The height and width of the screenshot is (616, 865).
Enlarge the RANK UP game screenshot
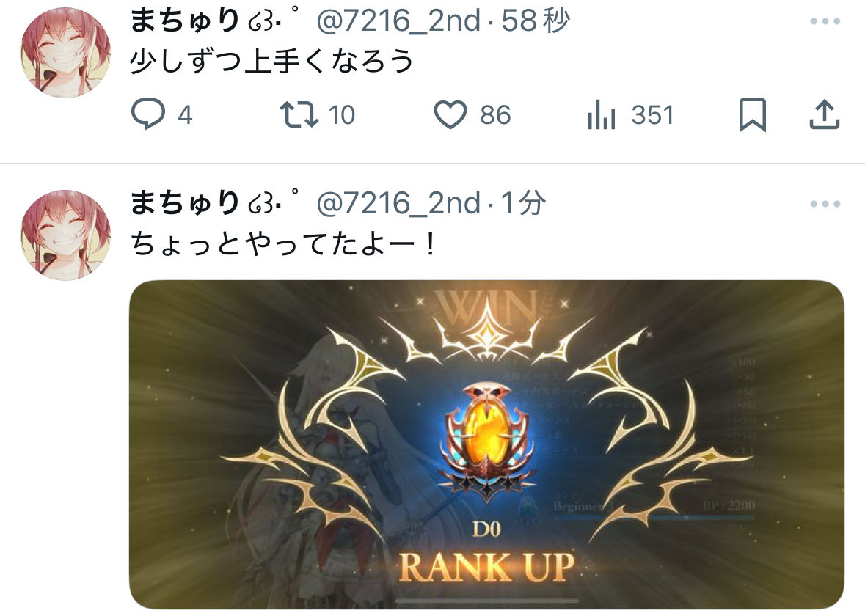coord(486,444)
